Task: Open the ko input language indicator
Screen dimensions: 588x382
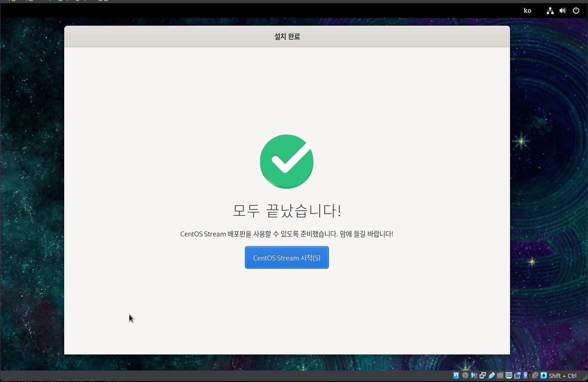Action: [x=527, y=11]
